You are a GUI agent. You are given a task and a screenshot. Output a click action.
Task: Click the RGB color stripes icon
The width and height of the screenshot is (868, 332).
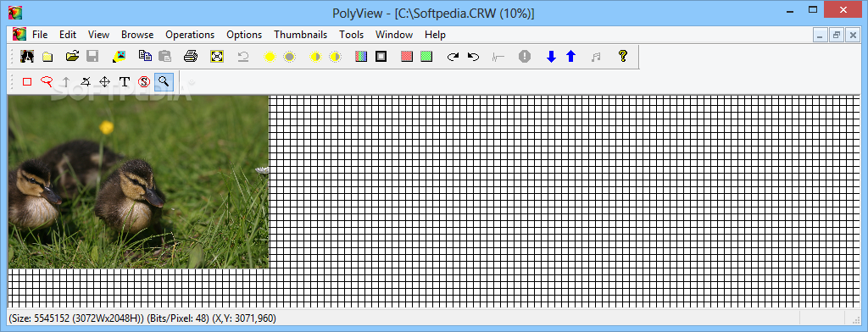pos(361,56)
